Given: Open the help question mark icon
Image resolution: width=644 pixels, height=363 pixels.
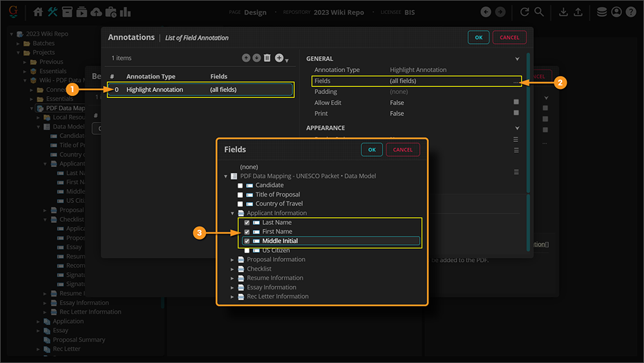Looking at the screenshot, I should pyautogui.click(x=631, y=12).
